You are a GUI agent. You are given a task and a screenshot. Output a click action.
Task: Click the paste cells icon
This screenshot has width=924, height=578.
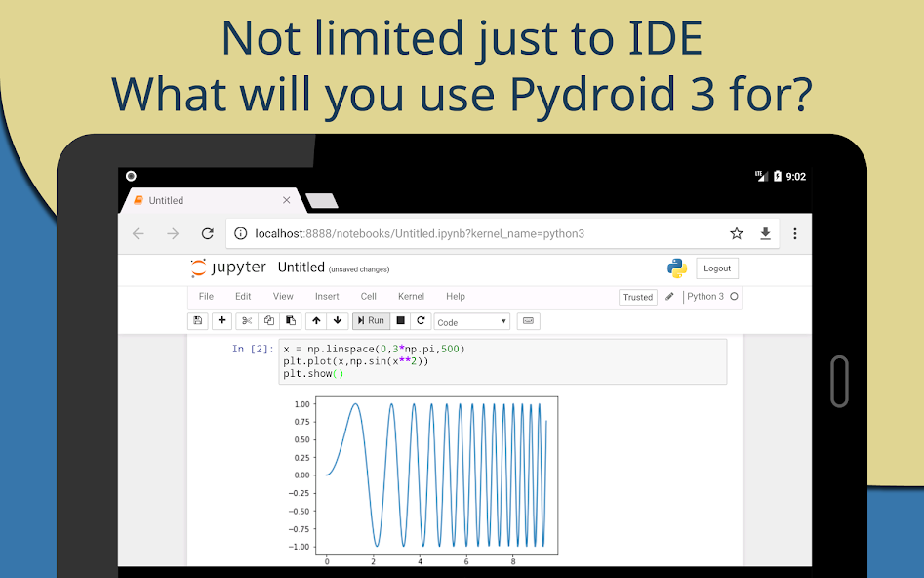[x=291, y=320]
